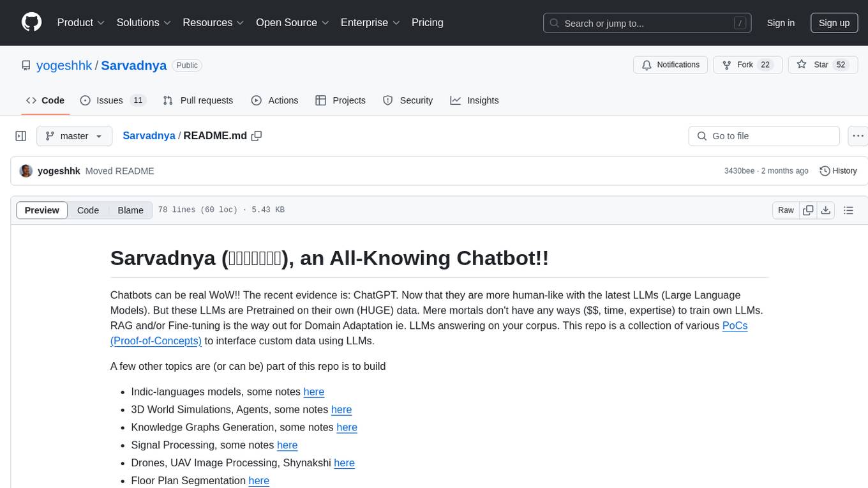Open the more file actions menu
This screenshot has height=488, width=868.
point(858,136)
